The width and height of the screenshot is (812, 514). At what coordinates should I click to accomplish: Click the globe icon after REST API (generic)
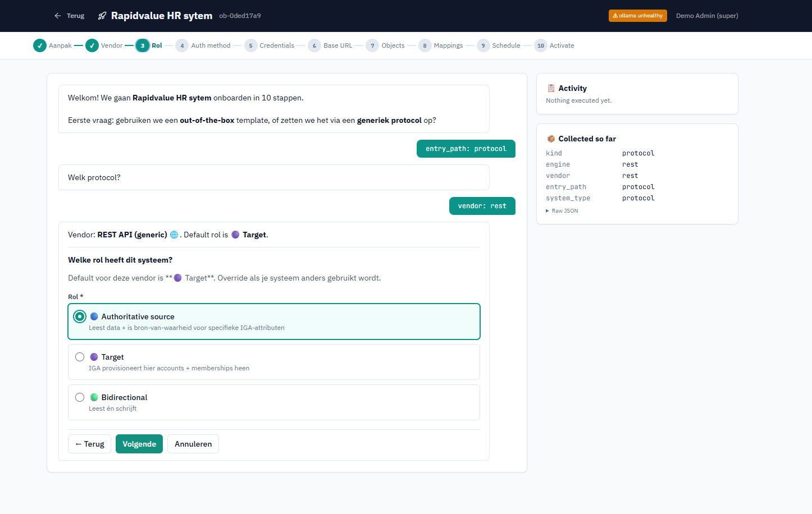pyautogui.click(x=174, y=235)
